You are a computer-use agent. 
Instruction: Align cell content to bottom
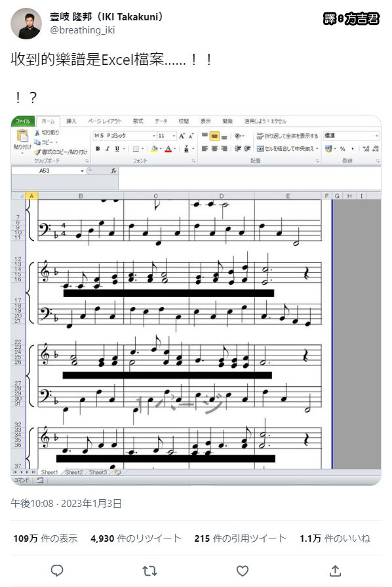224,136
